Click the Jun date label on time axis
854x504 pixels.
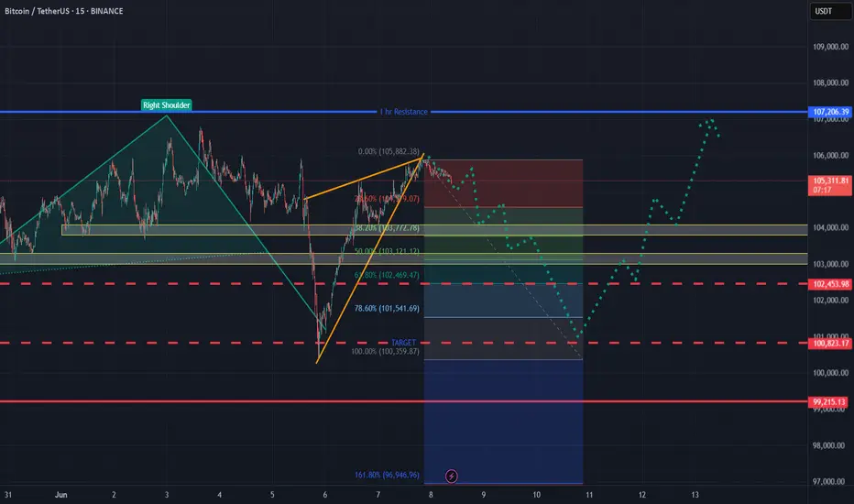point(61,495)
